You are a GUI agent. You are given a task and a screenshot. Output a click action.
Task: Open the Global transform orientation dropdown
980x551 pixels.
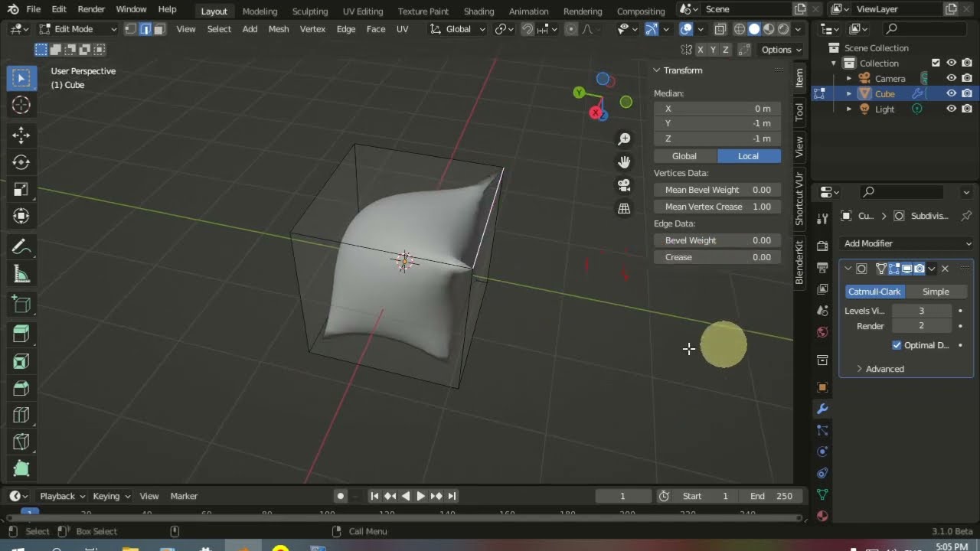[x=458, y=29]
